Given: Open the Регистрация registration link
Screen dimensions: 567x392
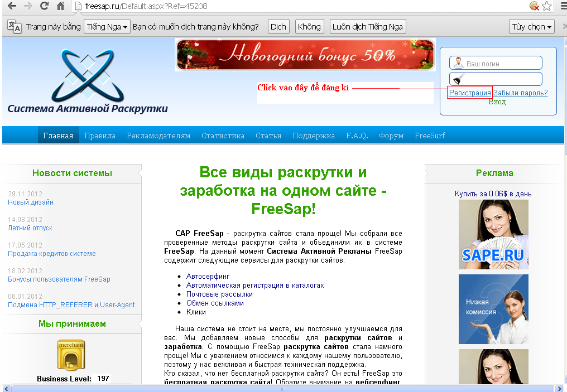Looking at the screenshot, I should (470, 93).
